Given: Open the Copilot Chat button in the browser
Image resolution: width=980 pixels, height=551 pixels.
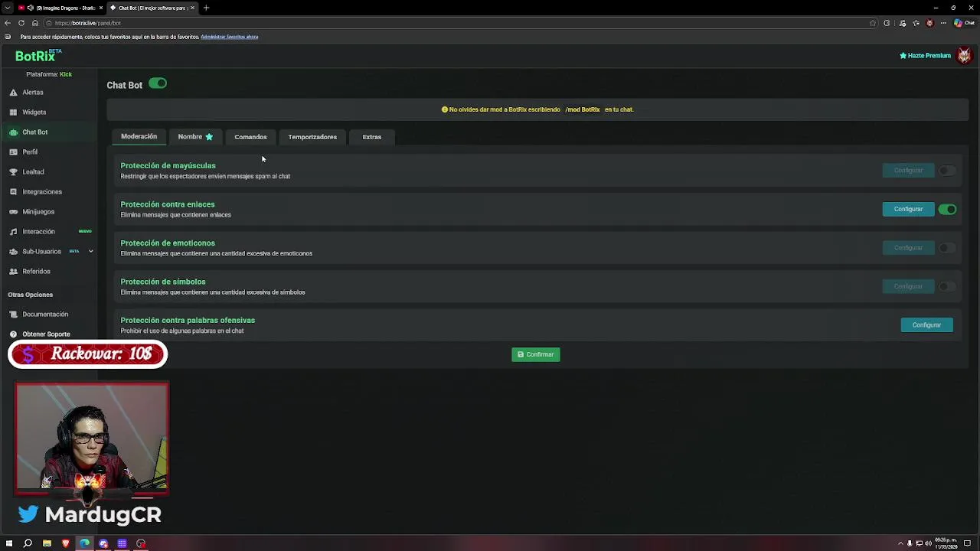Looking at the screenshot, I should tap(964, 23).
